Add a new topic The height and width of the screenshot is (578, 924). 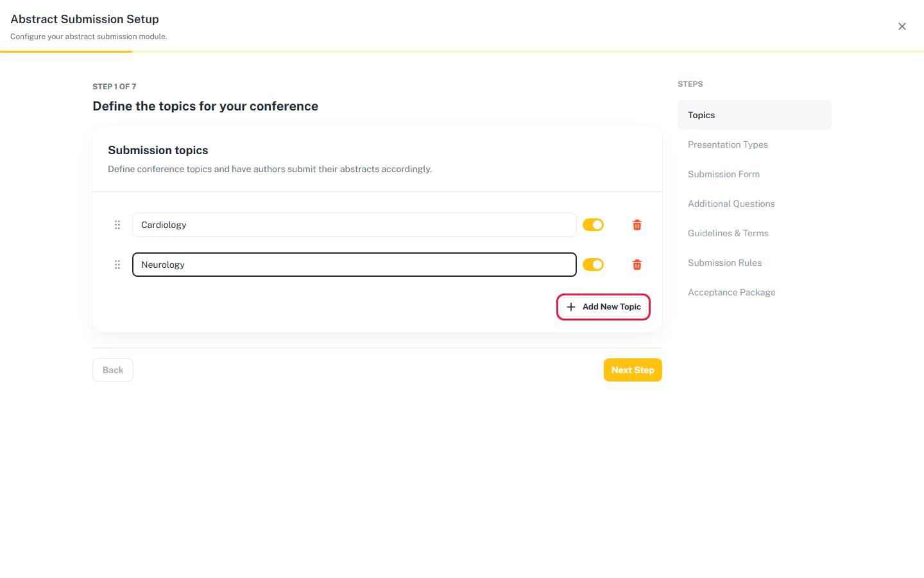point(603,307)
